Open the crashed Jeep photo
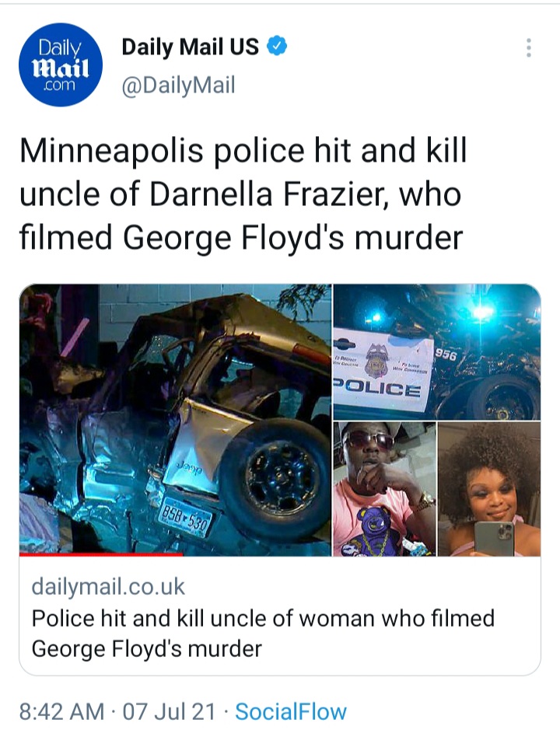Image resolution: width=560 pixels, height=730 pixels. (175, 420)
